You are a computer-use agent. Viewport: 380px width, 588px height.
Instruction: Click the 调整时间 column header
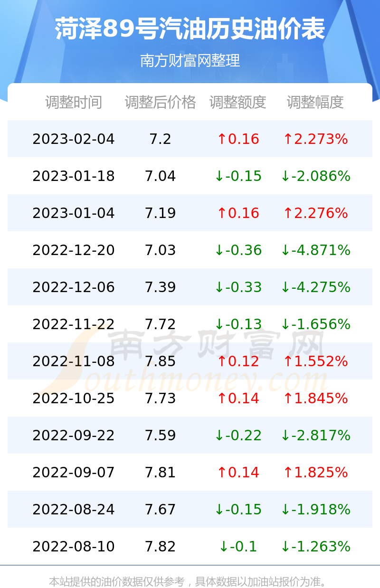[x=74, y=102]
